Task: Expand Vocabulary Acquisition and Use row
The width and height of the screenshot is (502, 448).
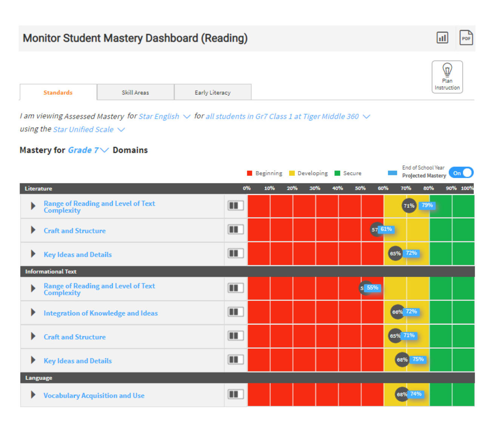Action: pyautogui.click(x=33, y=395)
